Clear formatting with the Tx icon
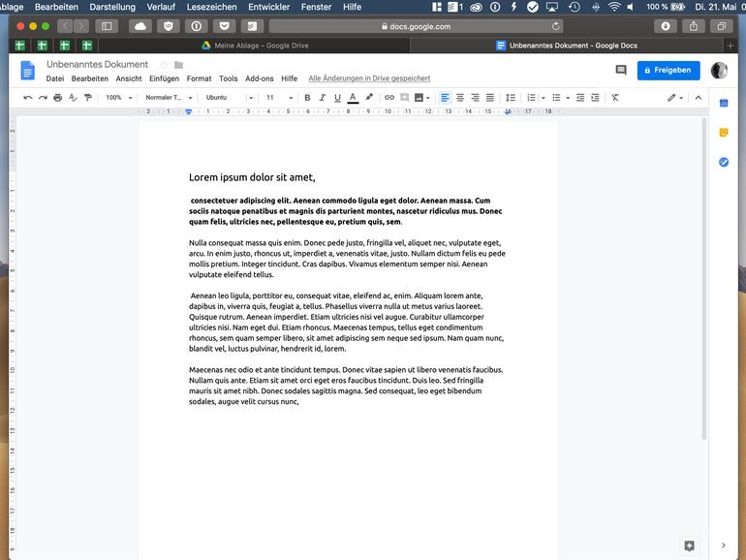 click(x=615, y=98)
